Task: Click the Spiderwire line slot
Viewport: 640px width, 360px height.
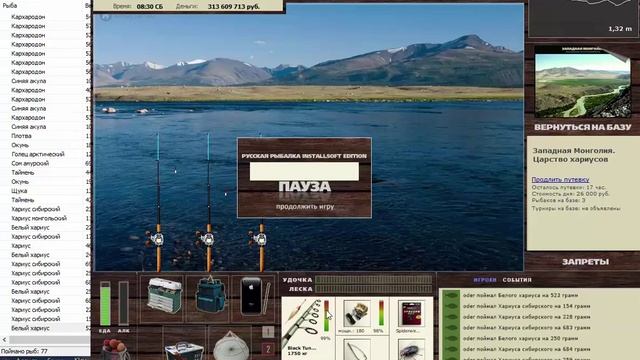Action: (411, 314)
